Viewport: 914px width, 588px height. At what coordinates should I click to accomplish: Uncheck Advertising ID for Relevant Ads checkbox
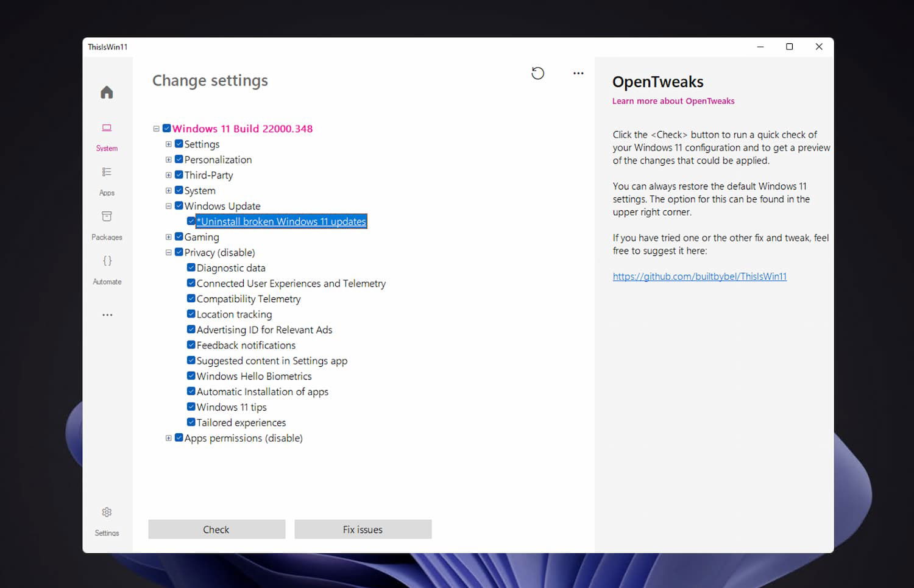(x=191, y=329)
